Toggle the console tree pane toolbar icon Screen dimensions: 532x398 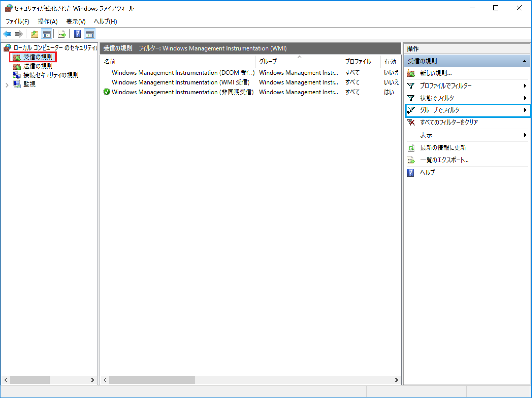click(x=47, y=34)
